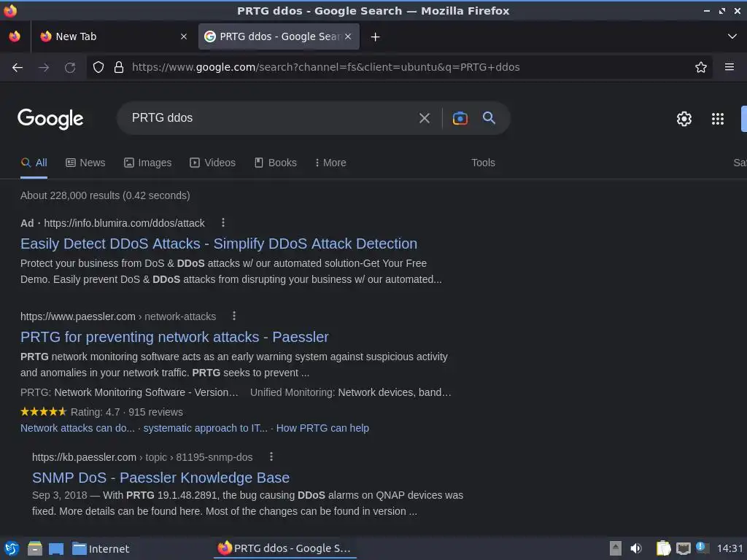Click the 14:31 clock in tray
The image size is (747, 560).
pos(729,548)
